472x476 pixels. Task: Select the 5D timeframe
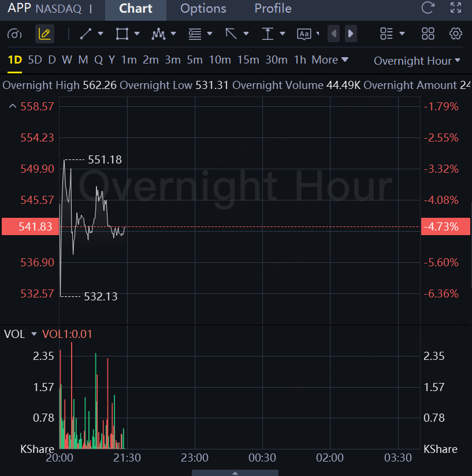click(35, 60)
